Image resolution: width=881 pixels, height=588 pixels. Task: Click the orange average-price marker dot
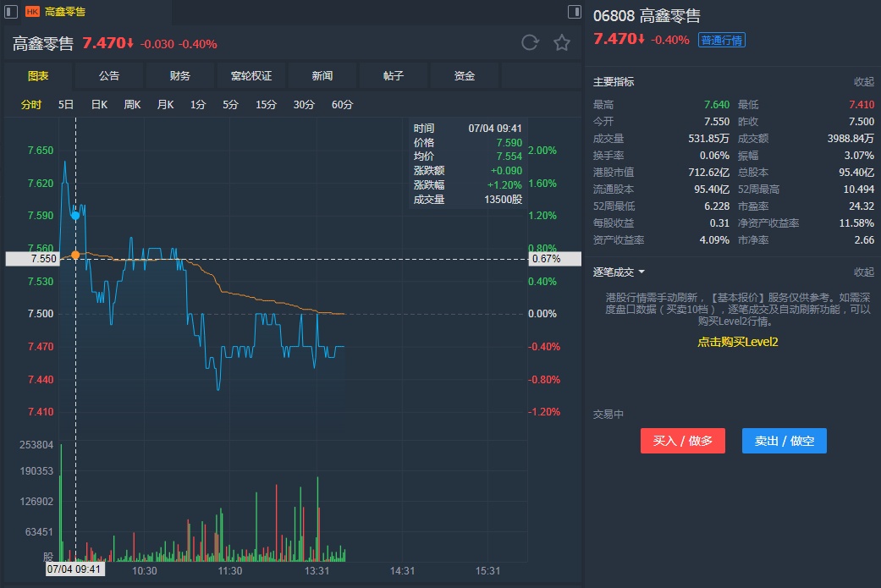coord(75,255)
